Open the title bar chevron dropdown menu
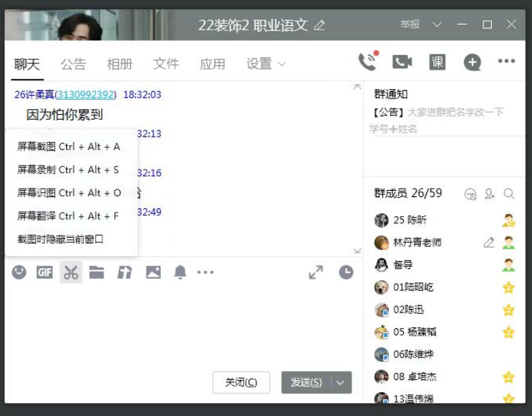The width and height of the screenshot is (532, 416). pyautogui.click(x=437, y=25)
